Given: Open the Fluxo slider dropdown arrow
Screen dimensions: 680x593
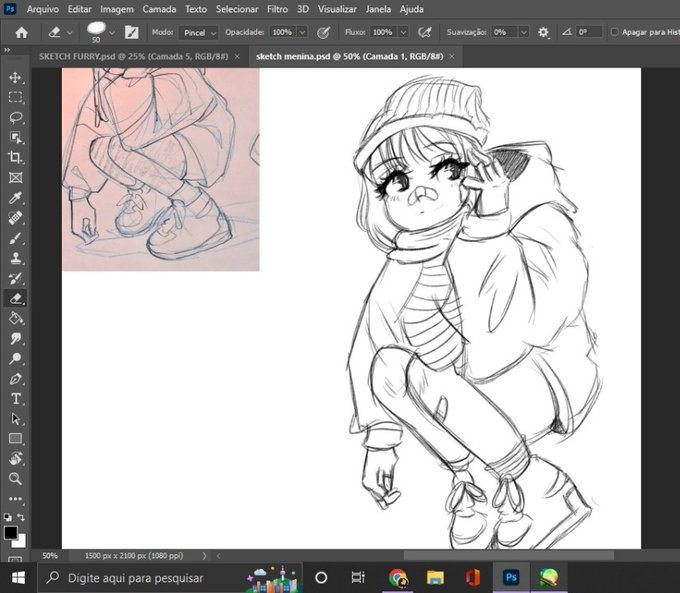Looking at the screenshot, I should coord(403,32).
